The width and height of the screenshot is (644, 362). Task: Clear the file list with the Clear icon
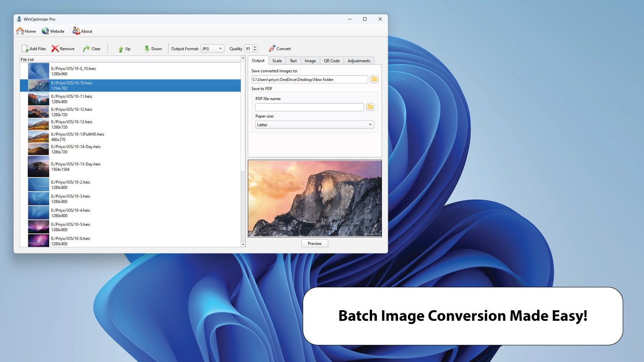tap(86, 49)
